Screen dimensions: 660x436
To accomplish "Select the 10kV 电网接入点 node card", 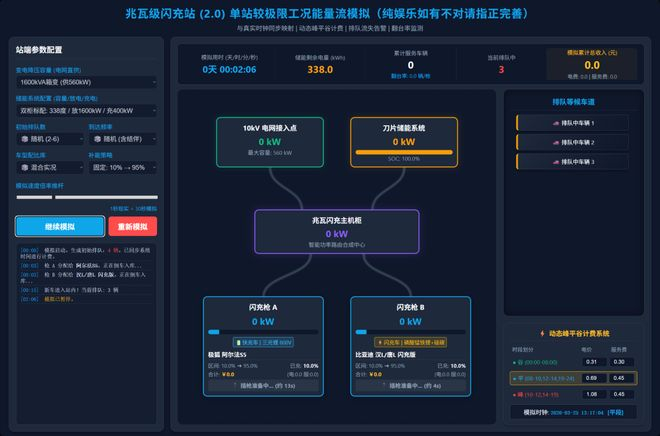I will 270,142.
